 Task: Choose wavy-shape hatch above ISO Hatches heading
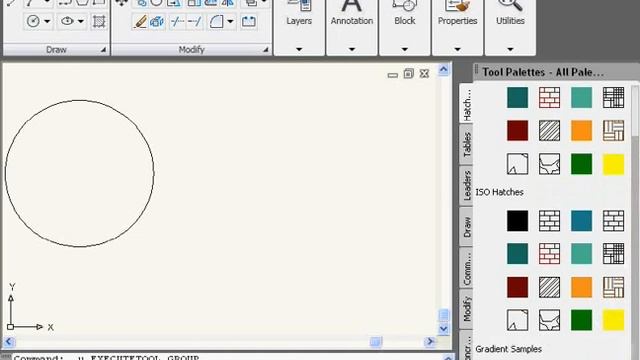[x=549, y=164]
